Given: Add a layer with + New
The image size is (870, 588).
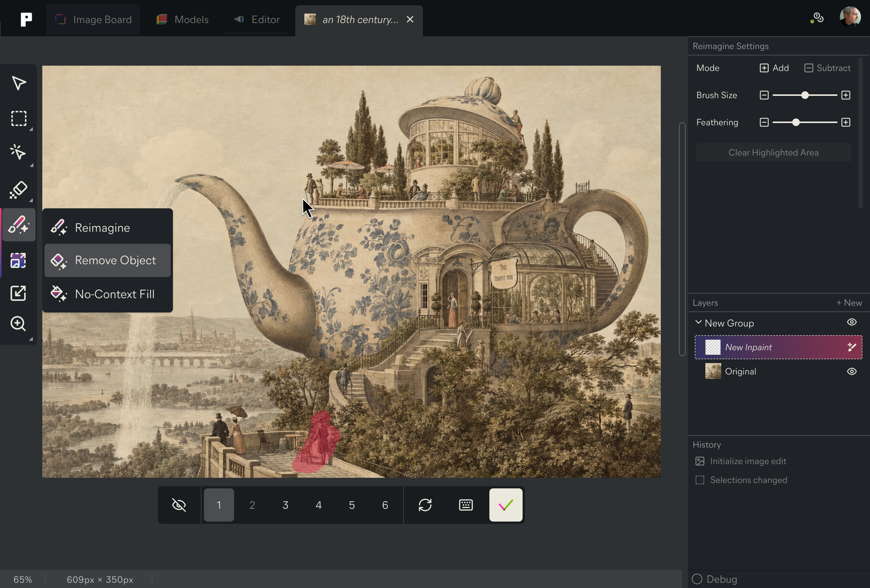Looking at the screenshot, I should tap(849, 303).
